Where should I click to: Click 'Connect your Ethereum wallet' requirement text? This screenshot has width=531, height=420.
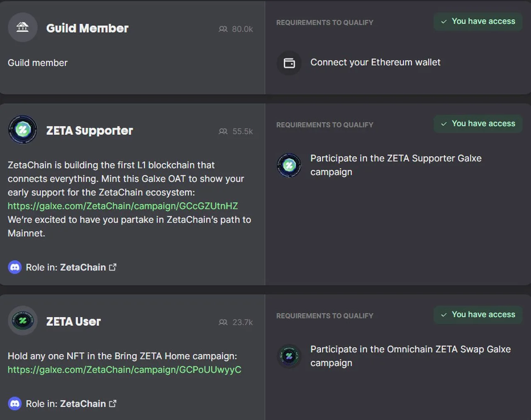tap(375, 62)
